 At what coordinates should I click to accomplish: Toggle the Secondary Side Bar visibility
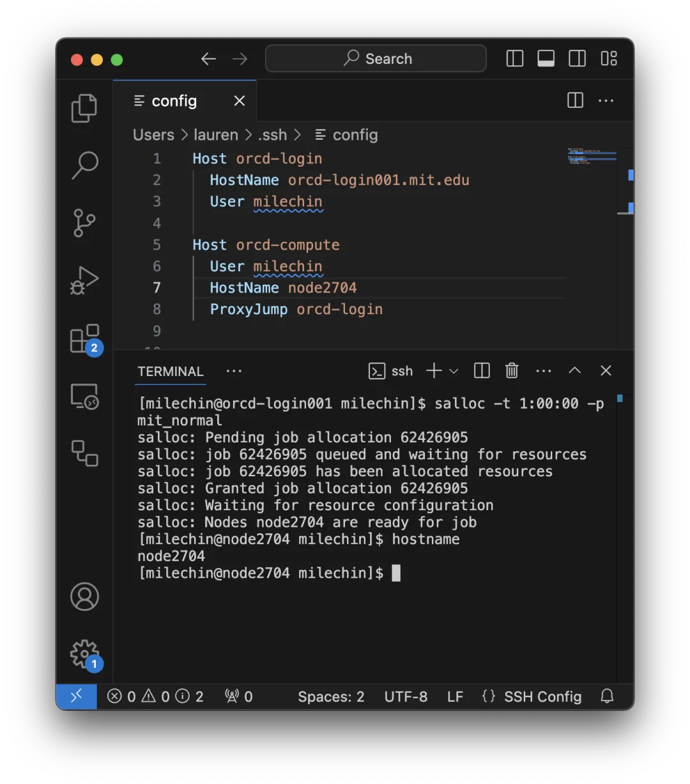[577, 58]
